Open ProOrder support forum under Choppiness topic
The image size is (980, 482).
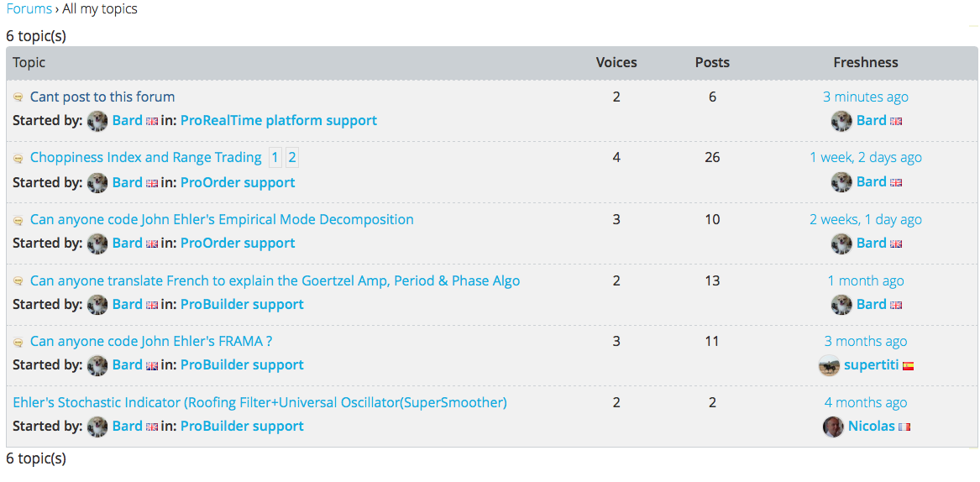238,182
